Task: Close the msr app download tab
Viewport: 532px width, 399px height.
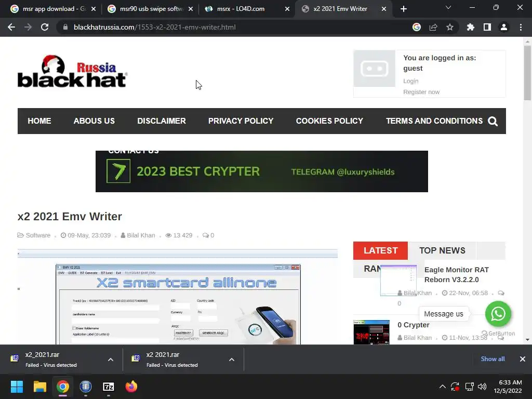Action: (x=94, y=9)
